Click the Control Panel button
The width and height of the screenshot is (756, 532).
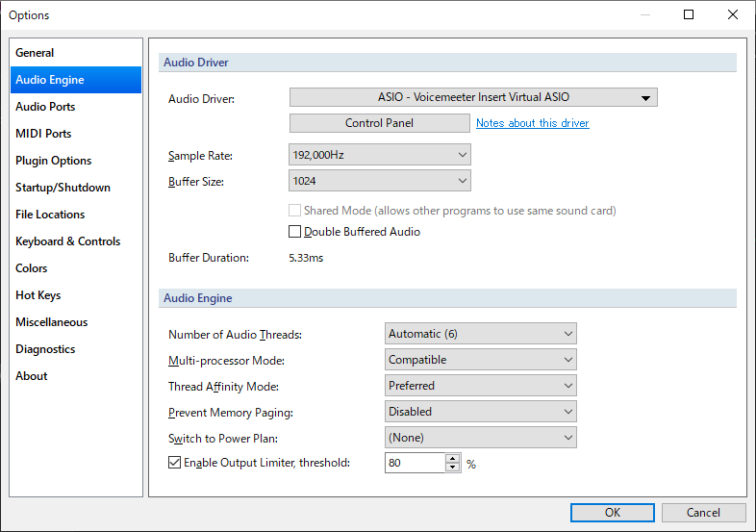(x=379, y=123)
